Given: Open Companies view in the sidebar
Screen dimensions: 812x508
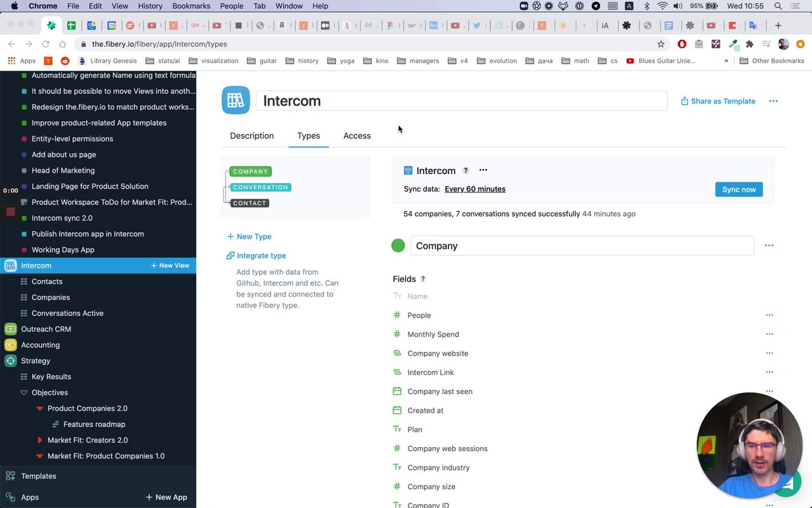Looking at the screenshot, I should pyautogui.click(x=51, y=297).
